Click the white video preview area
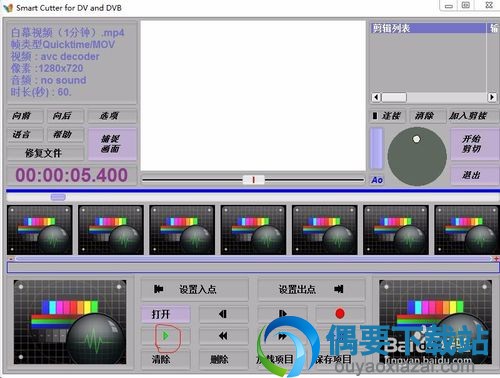 (x=253, y=96)
